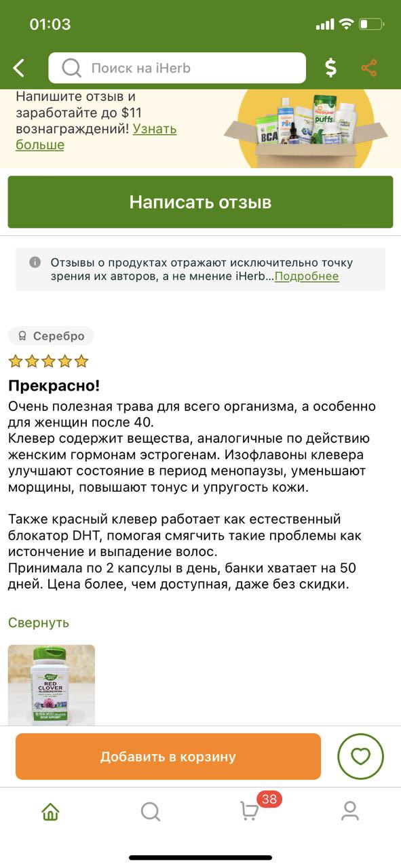Open currency settings dollar icon
Screen dimensions: 401x868
tap(330, 68)
